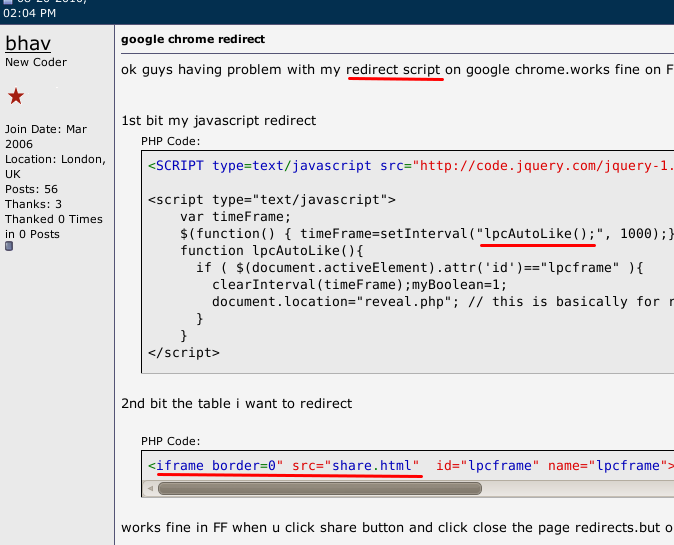Viewport: 674px width, 545px height.
Task: Click the red reputation star icon
Action: 16,96
